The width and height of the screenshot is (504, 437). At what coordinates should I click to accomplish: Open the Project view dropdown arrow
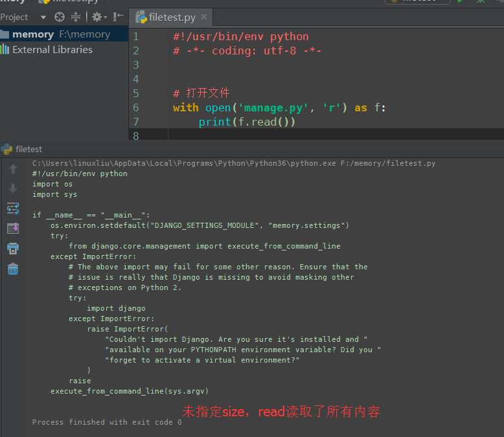43,17
